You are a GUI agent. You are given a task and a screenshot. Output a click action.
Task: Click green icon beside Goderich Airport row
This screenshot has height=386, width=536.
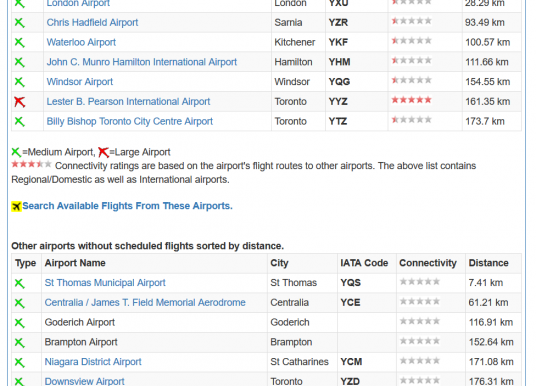click(19, 323)
